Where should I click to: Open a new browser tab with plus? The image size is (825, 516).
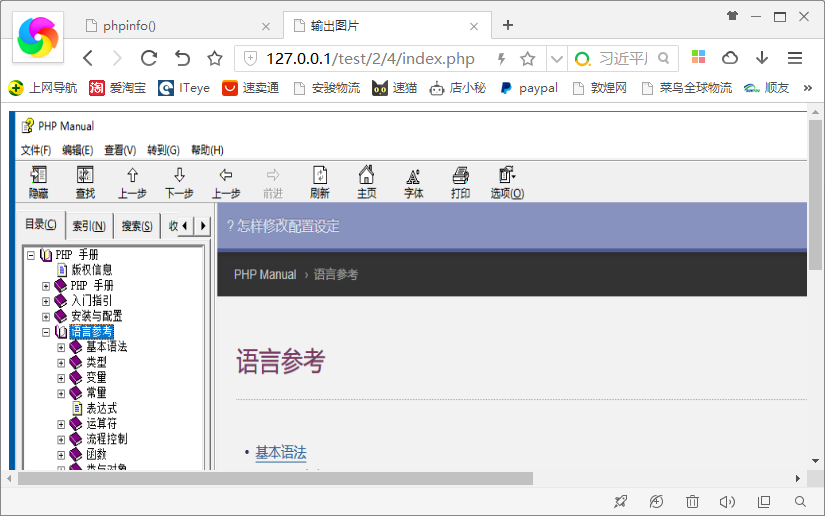(508, 25)
